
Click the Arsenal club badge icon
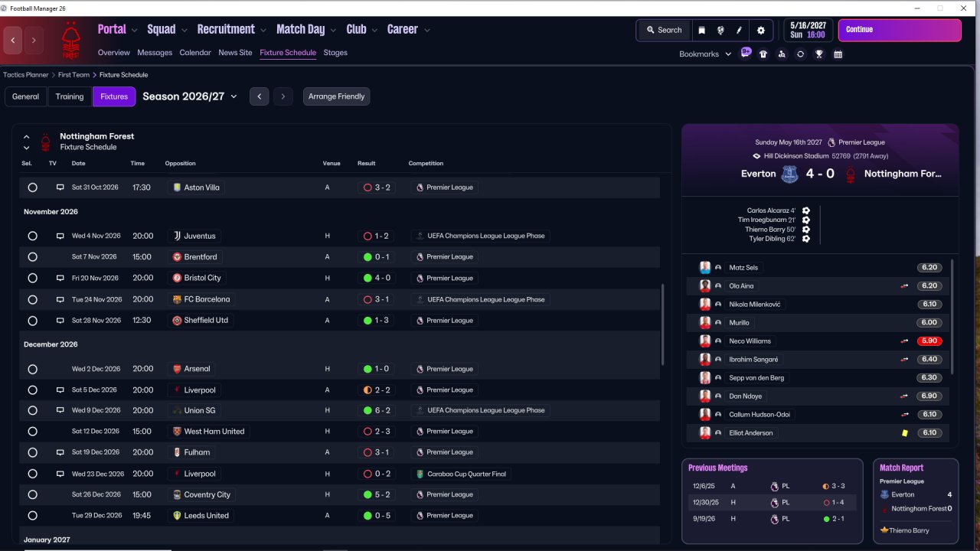coord(177,369)
